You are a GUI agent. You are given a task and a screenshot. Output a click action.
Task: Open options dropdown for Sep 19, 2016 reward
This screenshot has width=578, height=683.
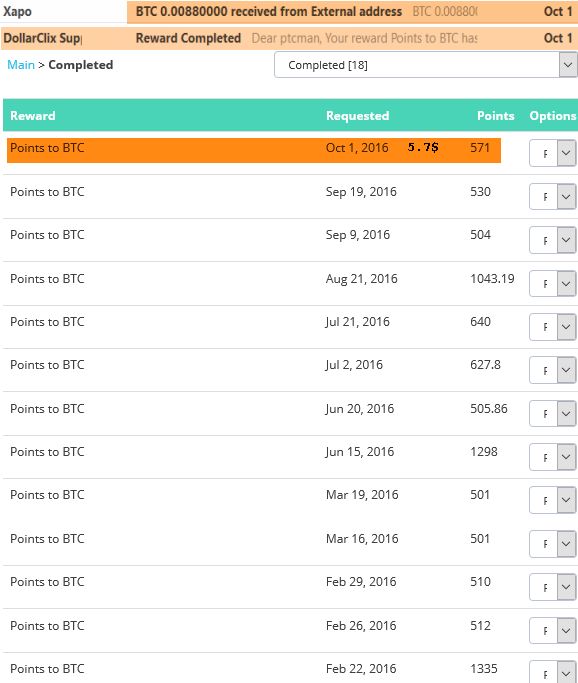click(553, 196)
